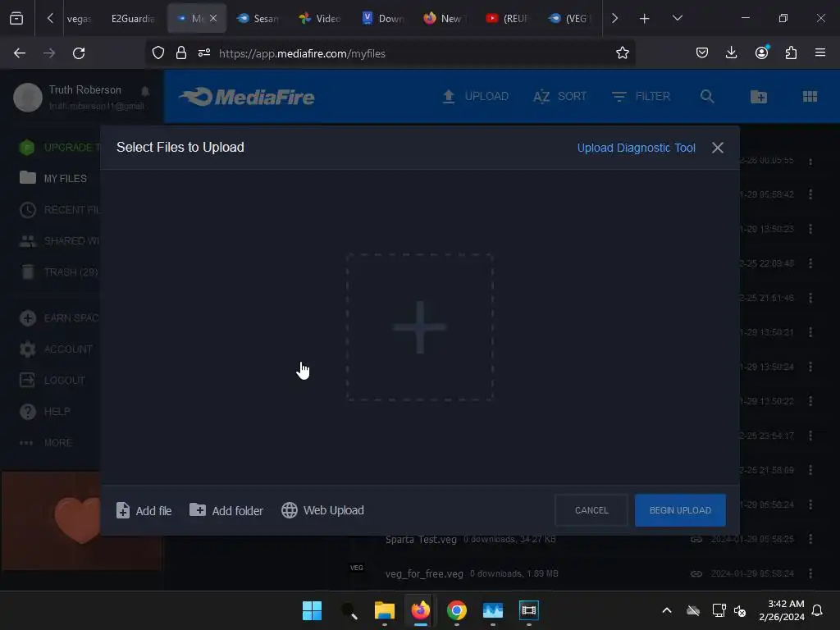Image resolution: width=840 pixels, height=630 pixels.
Task: Click the UPGRADE sidebar item
Action: 59,148
